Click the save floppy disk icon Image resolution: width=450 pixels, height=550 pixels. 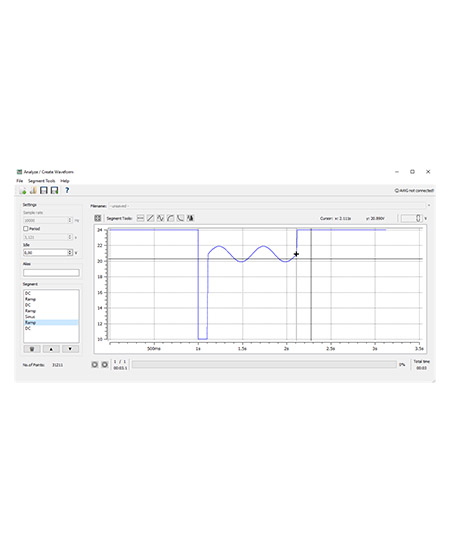pos(44,190)
